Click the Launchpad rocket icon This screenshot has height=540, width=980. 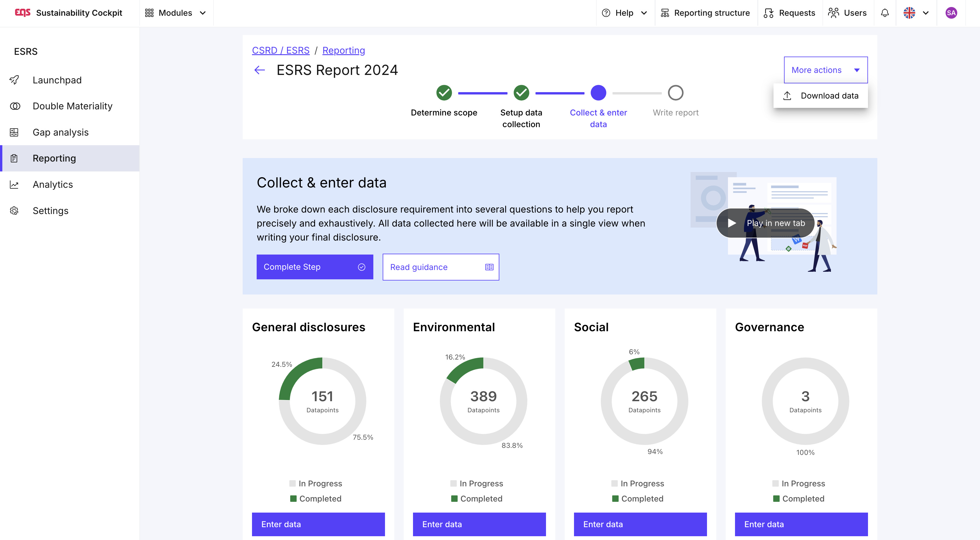15,80
